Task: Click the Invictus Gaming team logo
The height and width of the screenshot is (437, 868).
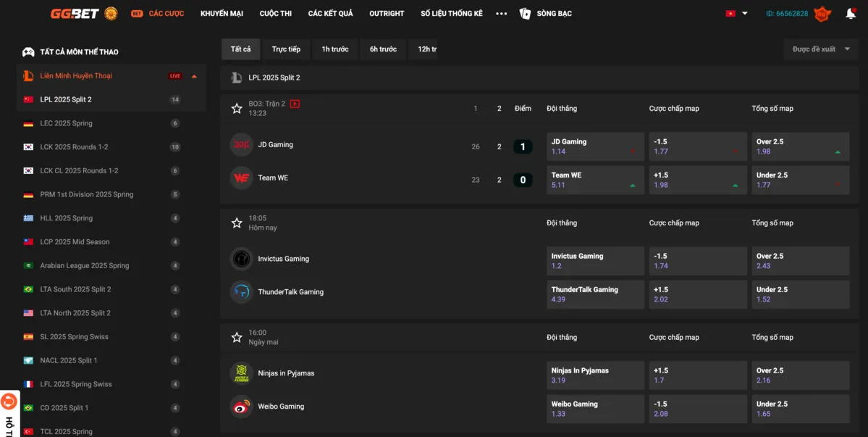Action: [x=241, y=259]
